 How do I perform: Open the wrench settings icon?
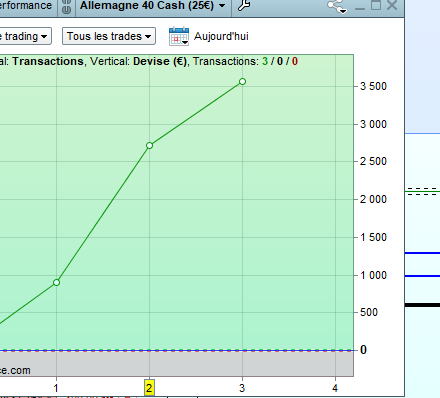click(x=244, y=5)
